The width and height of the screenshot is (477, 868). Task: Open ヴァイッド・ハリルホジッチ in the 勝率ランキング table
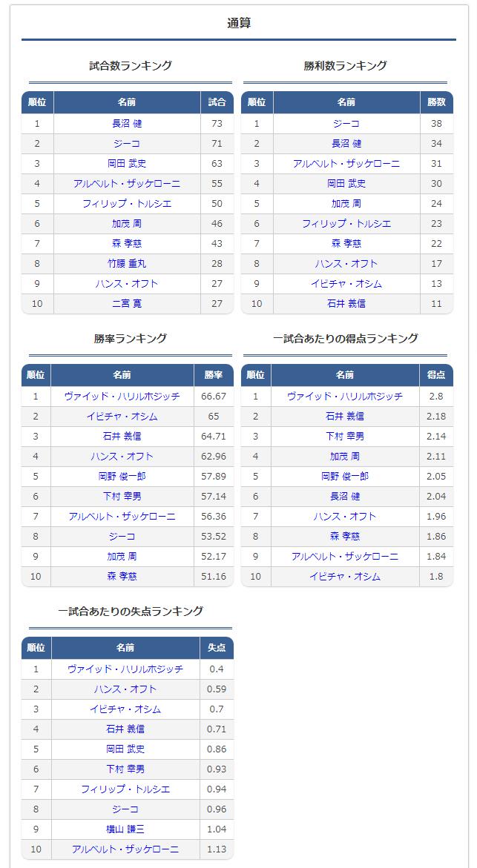122,397
